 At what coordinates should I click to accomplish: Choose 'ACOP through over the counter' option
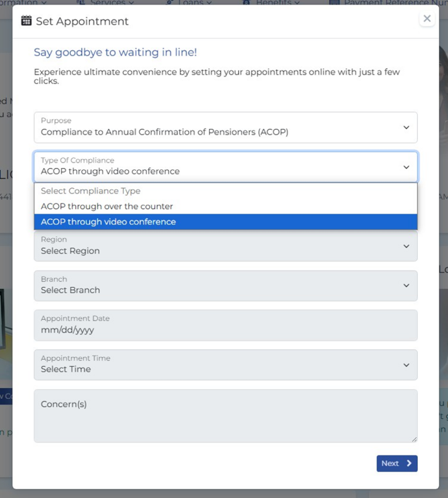pos(226,206)
